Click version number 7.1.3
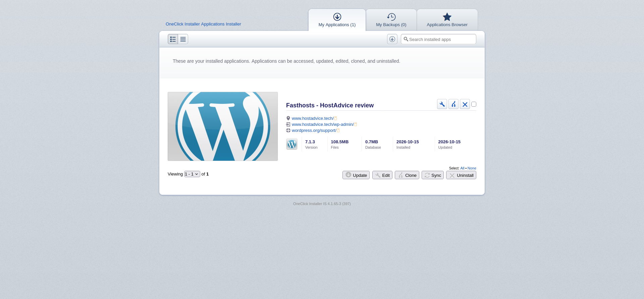The image size is (644, 299). (310, 142)
